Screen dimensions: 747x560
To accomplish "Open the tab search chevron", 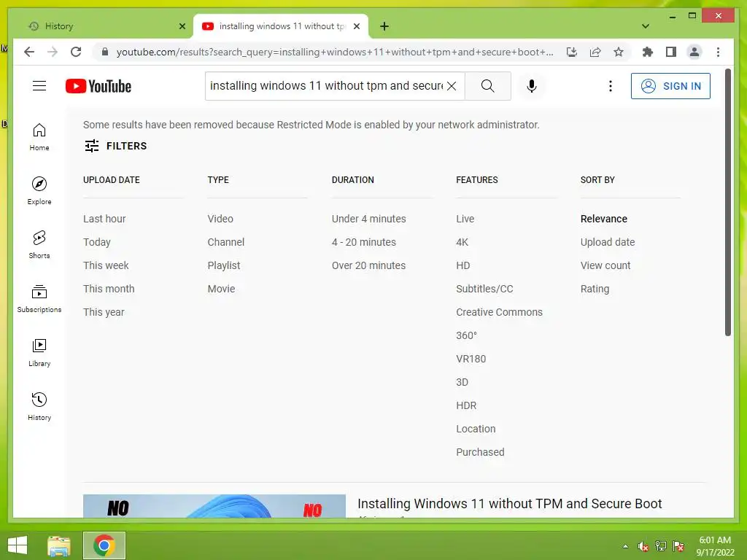I will point(646,26).
